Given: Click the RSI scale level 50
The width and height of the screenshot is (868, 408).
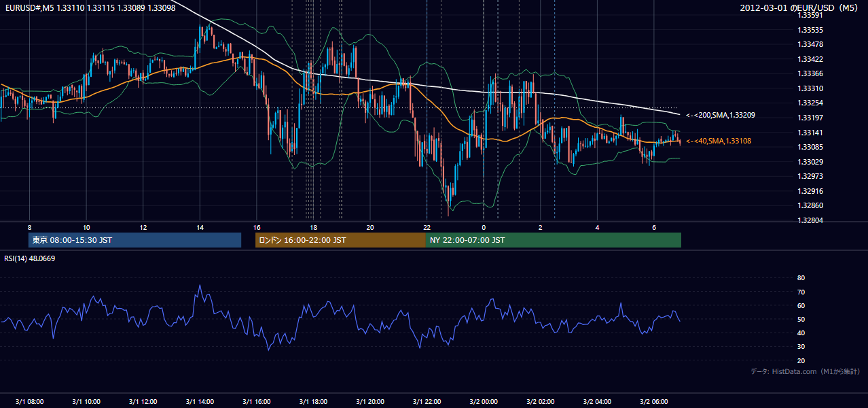Looking at the screenshot, I should pyautogui.click(x=801, y=319).
